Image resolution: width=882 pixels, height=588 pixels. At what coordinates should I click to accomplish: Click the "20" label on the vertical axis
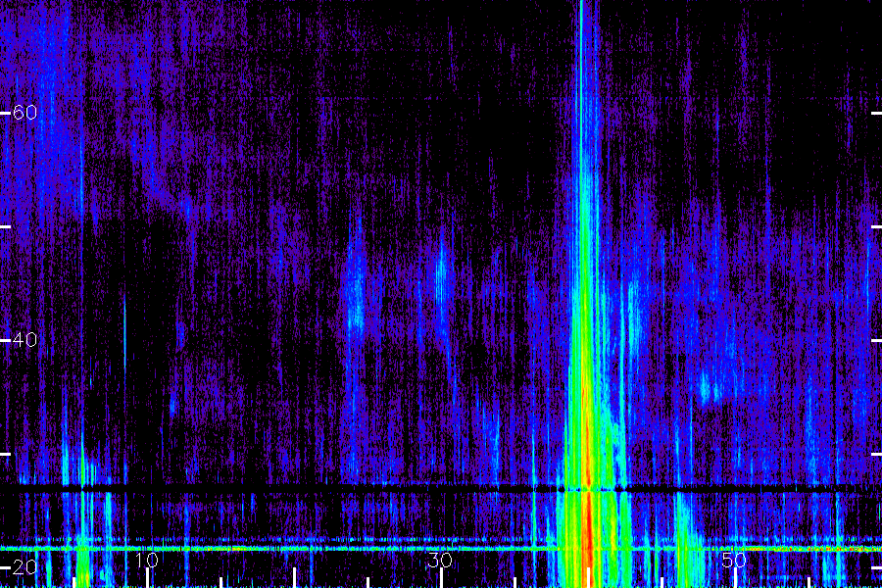tap(24, 566)
